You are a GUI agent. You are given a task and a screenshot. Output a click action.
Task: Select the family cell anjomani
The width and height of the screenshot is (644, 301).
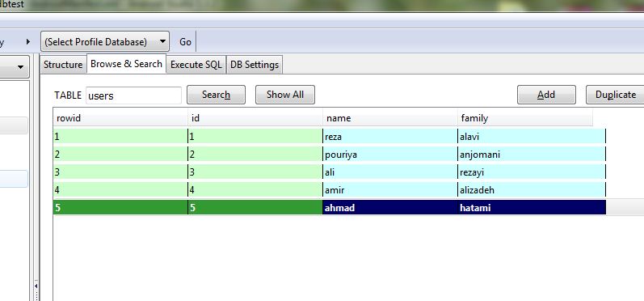[532, 155]
